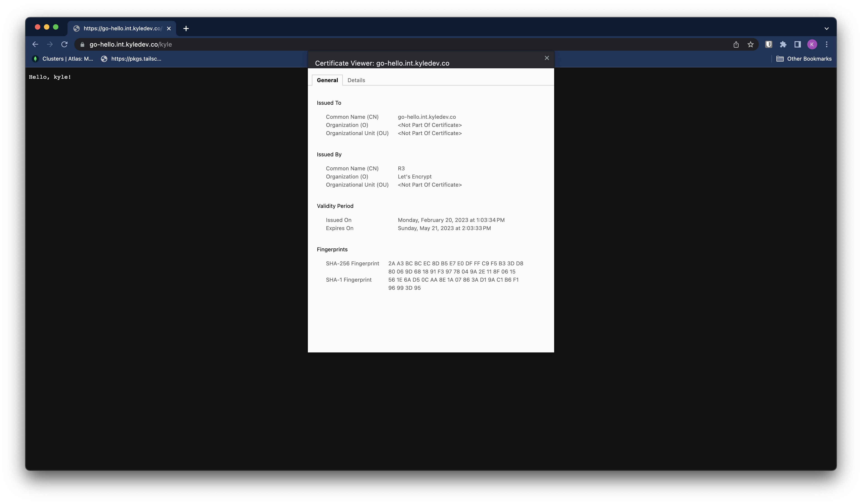Click the Expires On date value
862x504 pixels.
tap(444, 228)
